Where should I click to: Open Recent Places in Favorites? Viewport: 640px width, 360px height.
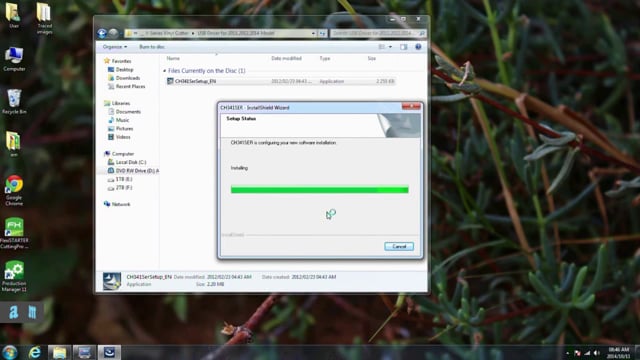(130, 87)
